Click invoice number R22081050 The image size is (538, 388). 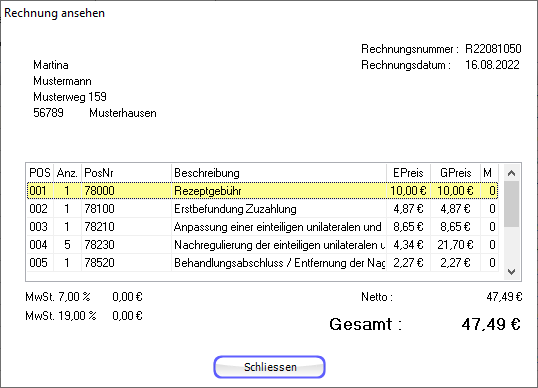493,49
